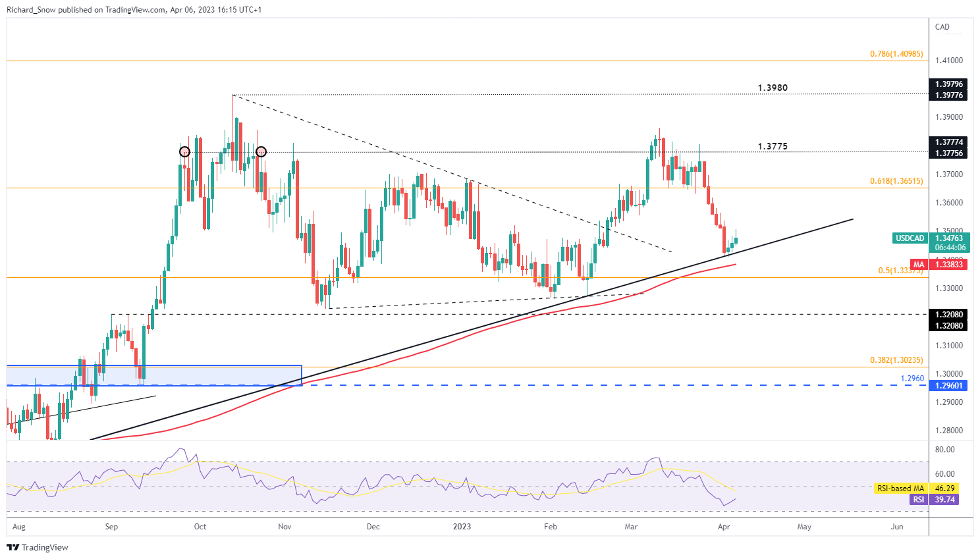The height and width of the screenshot is (559, 980).
Task: Click the Aug label on time axis
Action: click(18, 527)
